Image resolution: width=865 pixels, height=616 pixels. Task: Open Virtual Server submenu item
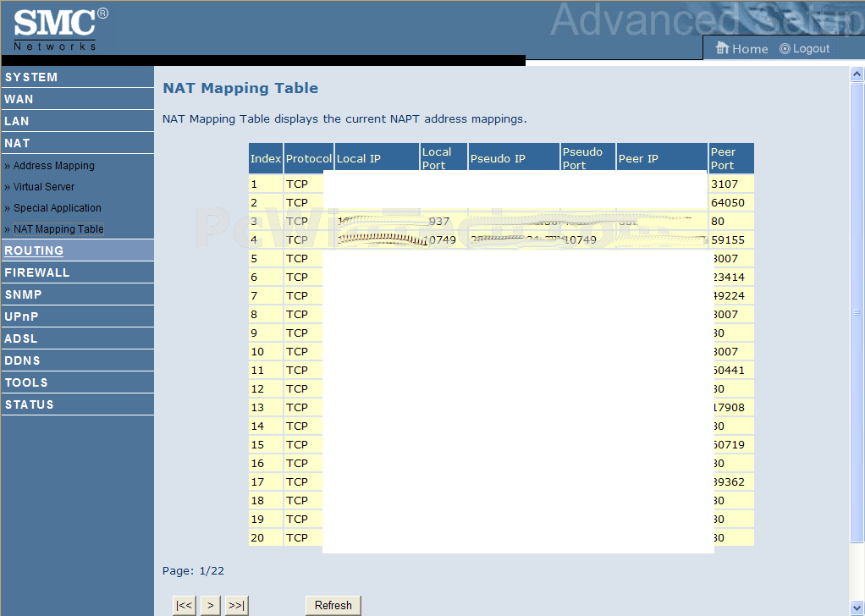coord(43,187)
